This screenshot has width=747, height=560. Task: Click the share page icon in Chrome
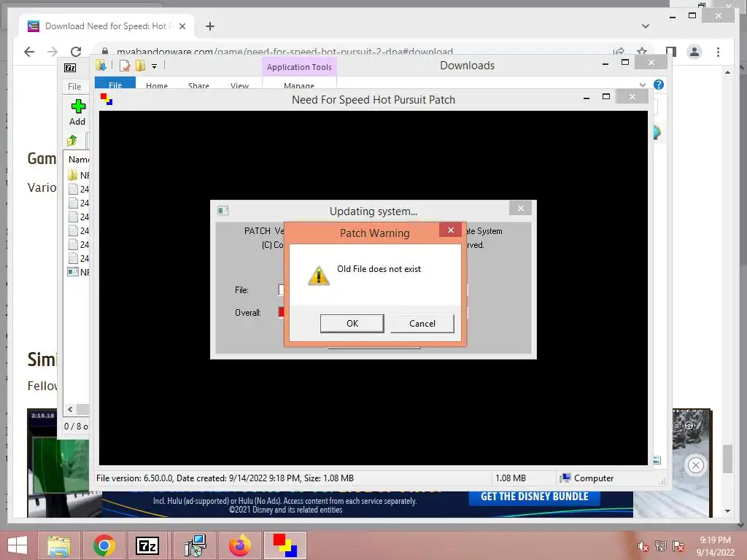click(x=619, y=52)
